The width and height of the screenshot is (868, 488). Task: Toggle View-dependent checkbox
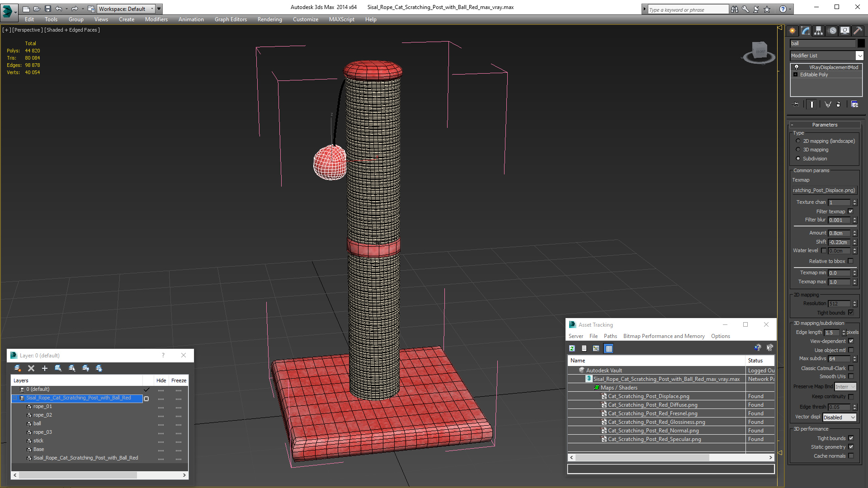click(851, 341)
